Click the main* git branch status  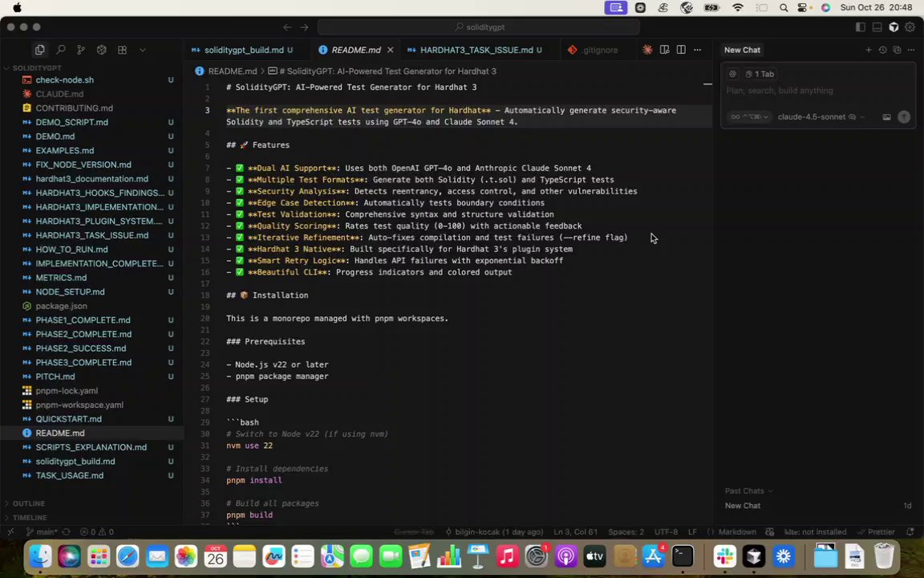click(x=42, y=531)
